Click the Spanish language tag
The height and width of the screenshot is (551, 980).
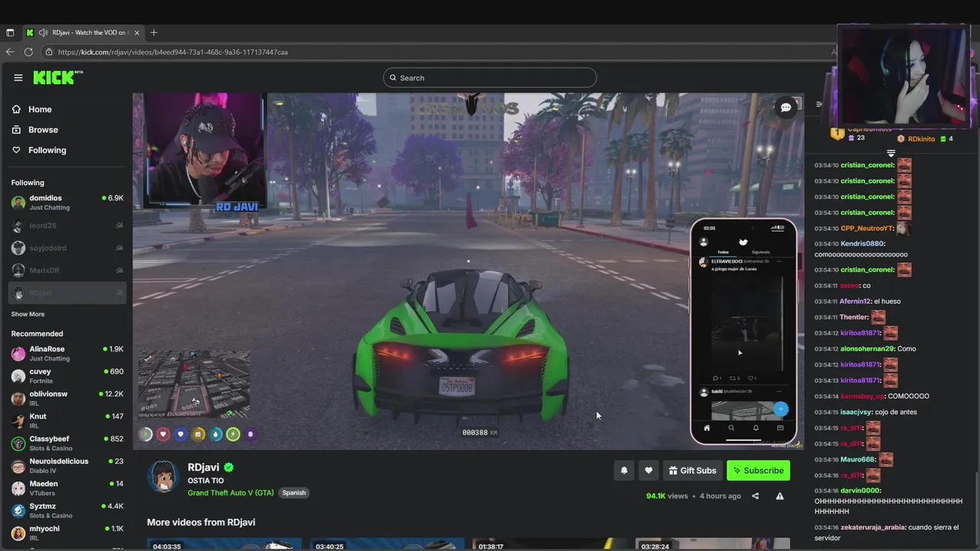(294, 493)
